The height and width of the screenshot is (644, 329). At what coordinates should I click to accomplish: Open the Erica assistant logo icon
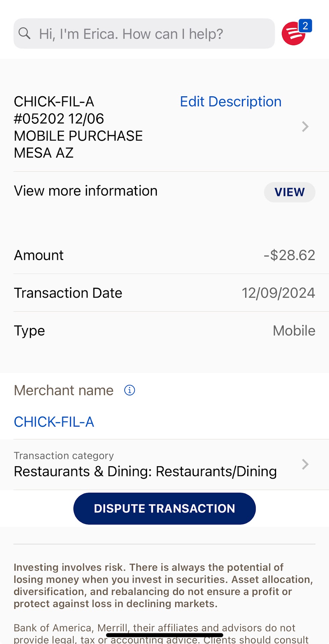click(x=293, y=34)
